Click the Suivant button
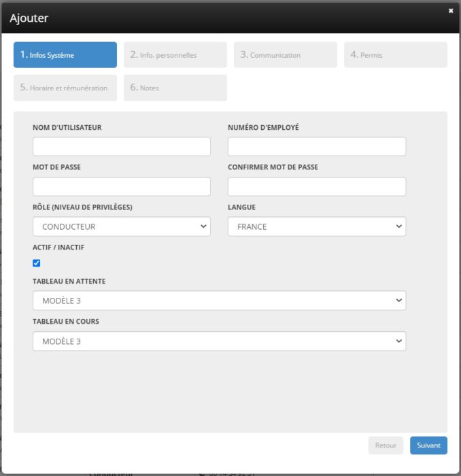This screenshot has height=476, width=461. pyautogui.click(x=428, y=445)
